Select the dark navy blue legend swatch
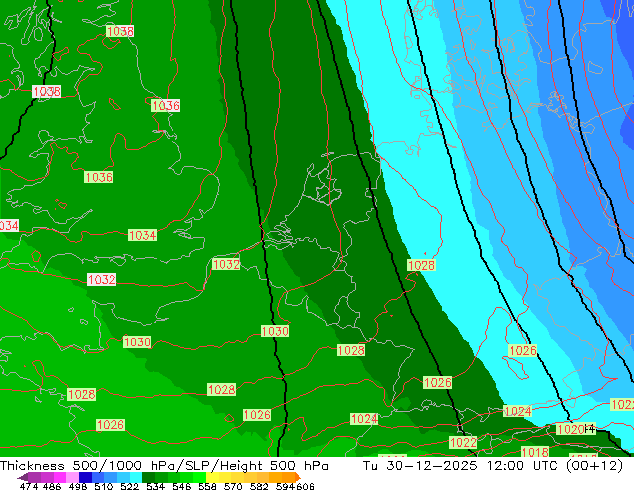The width and height of the screenshot is (634, 490). [x=85, y=477]
